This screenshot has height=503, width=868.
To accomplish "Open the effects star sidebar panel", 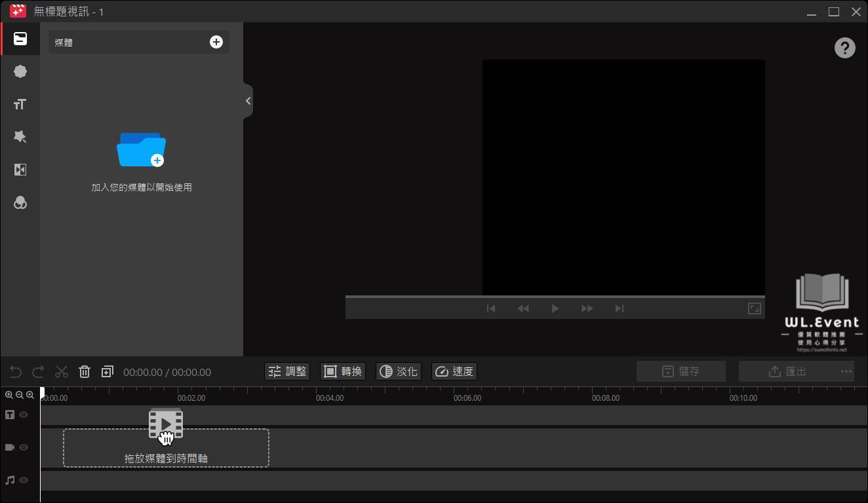I will (20, 137).
